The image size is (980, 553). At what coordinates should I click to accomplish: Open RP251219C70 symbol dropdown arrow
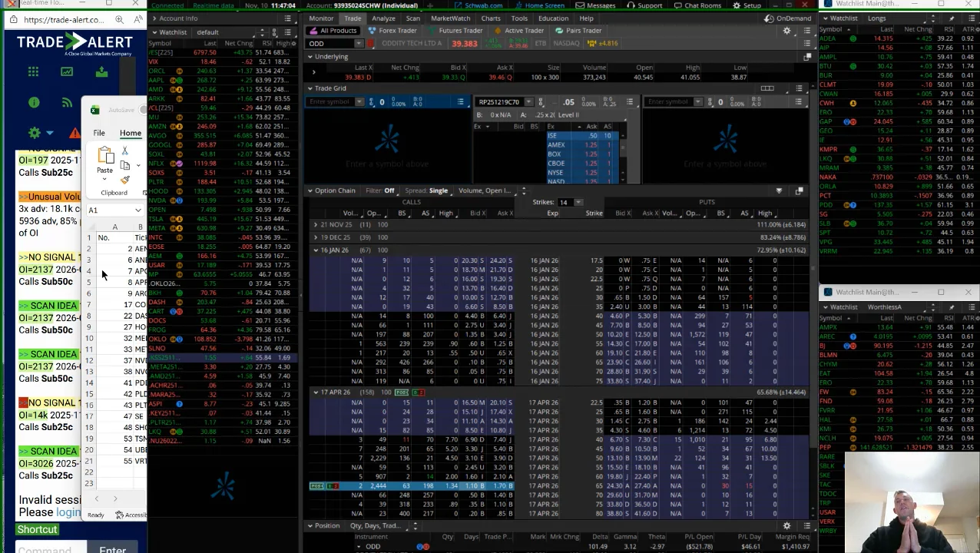click(529, 102)
